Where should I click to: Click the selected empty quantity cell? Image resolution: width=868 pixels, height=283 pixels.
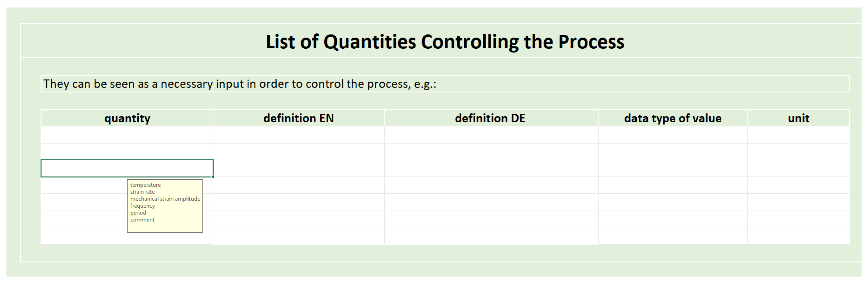click(x=127, y=168)
